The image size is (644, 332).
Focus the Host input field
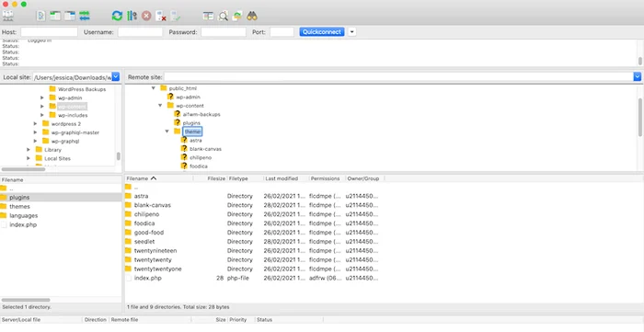(50, 31)
